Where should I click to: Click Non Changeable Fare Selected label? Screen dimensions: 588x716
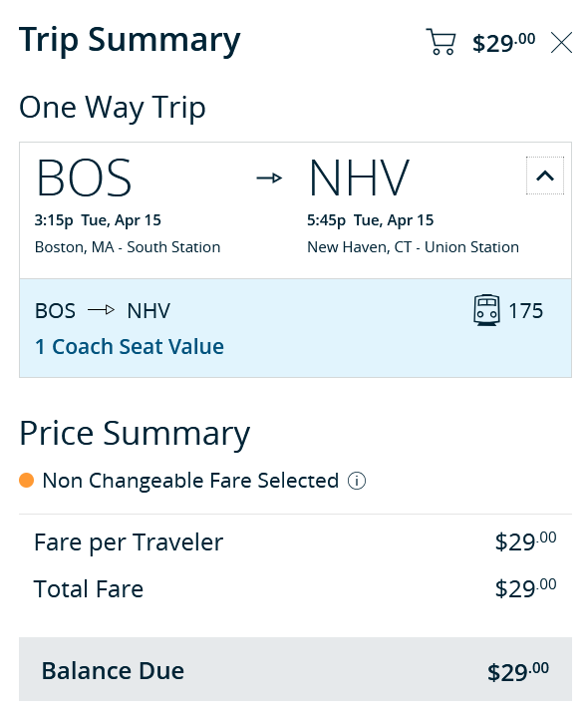(x=190, y=481)
